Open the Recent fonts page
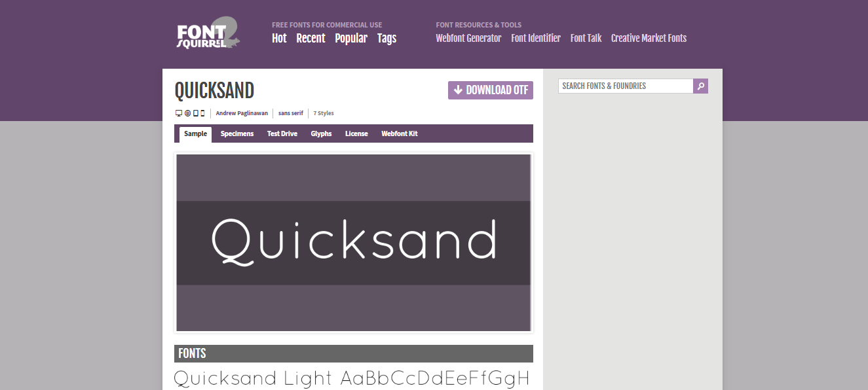Image resolution: width=868 pixels, height=390 pixels. pyautogui.click(x=311, y=38)
